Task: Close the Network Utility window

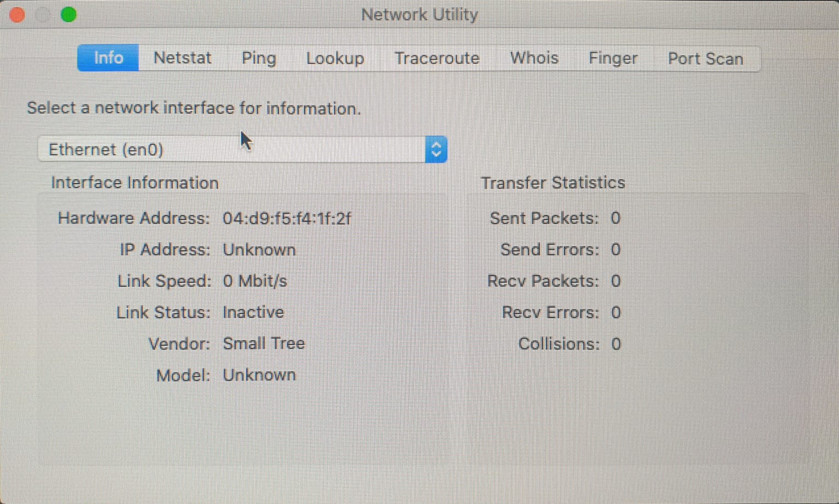Action: point(17,15)
